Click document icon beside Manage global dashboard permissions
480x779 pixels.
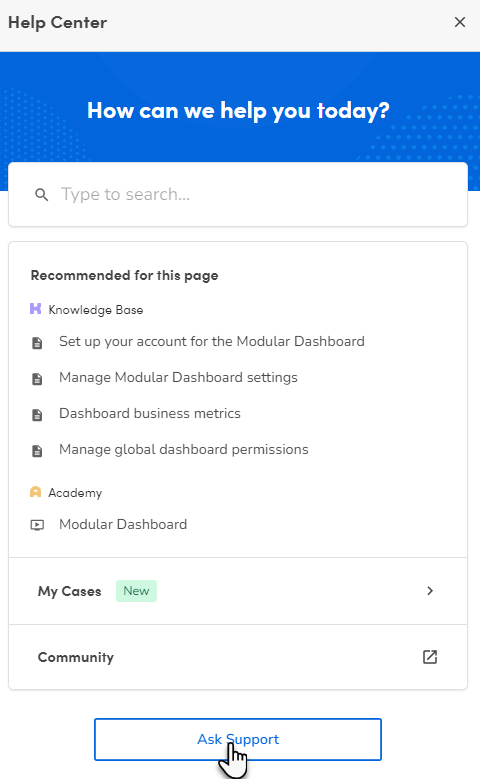click(x=37, y=451)
